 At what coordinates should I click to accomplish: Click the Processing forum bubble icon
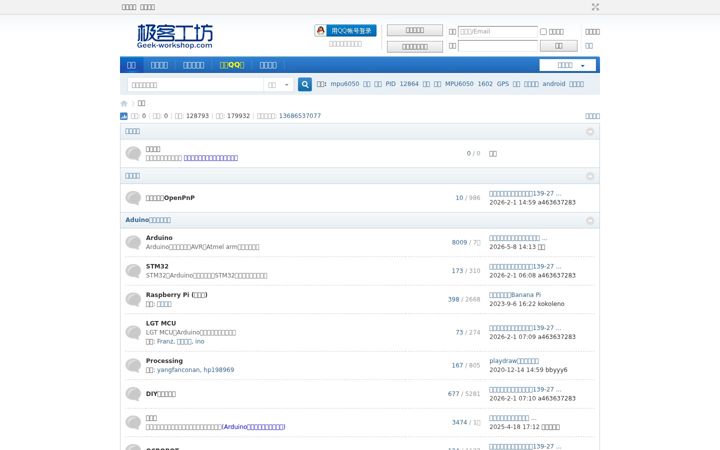click(133, 366)
